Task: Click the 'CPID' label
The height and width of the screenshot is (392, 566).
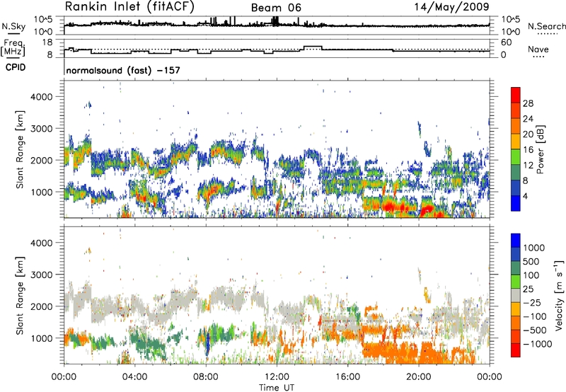Action: (x=16, y=67)
